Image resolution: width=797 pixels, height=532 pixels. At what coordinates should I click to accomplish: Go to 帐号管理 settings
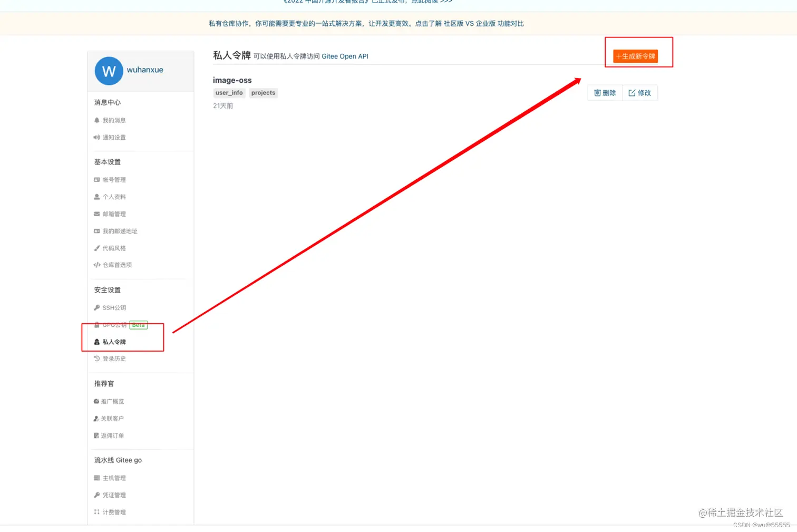pos(114,180)
